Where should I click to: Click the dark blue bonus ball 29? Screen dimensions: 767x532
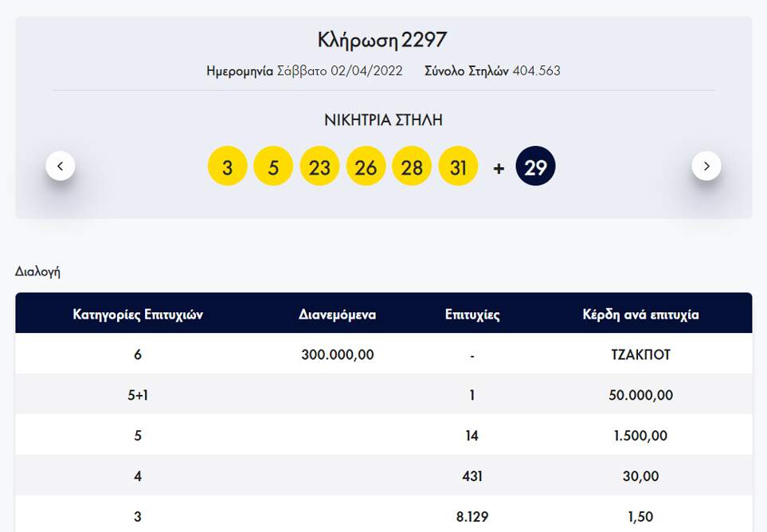click(536, 166)
